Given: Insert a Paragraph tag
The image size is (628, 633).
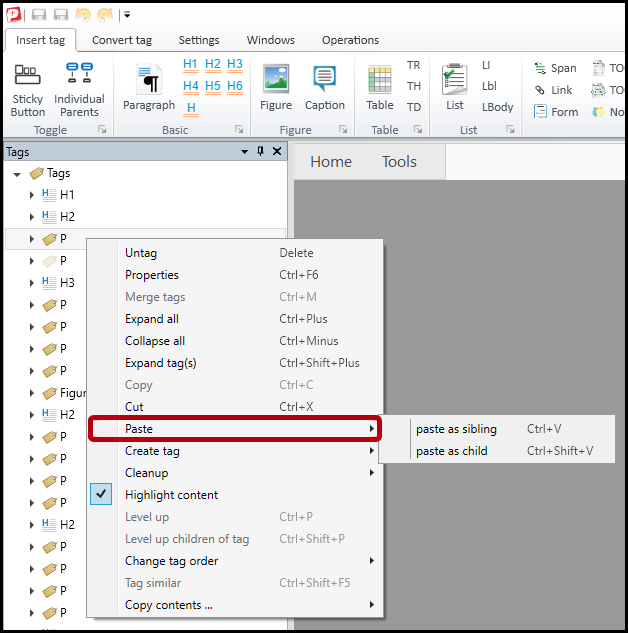Looking at the screenshot, I should pyautogui.click(x=149, y=87).
